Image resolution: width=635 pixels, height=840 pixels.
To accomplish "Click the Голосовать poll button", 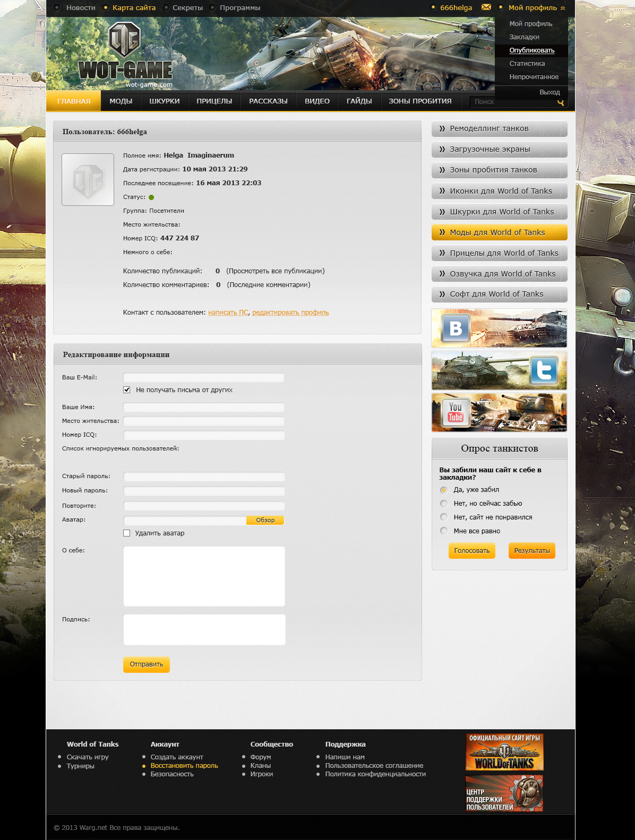I will [x=472, y=550].
